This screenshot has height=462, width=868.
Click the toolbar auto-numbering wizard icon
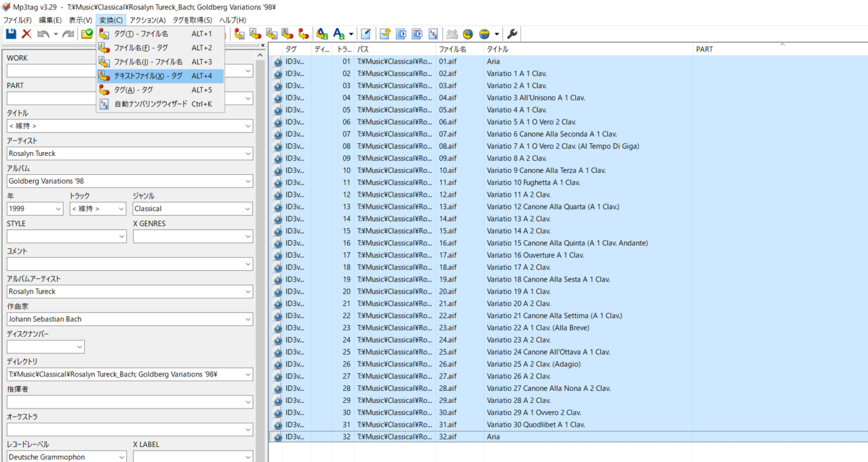point(433,34)
